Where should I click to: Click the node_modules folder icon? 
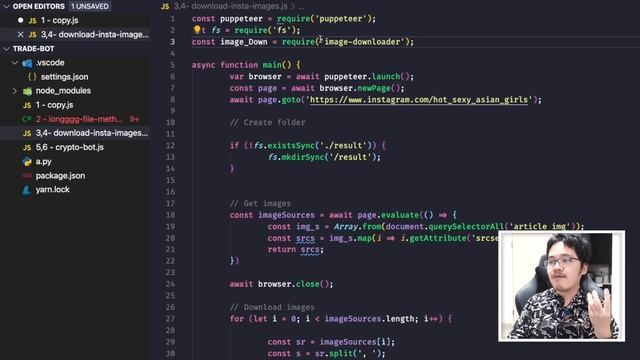(27, 91)
